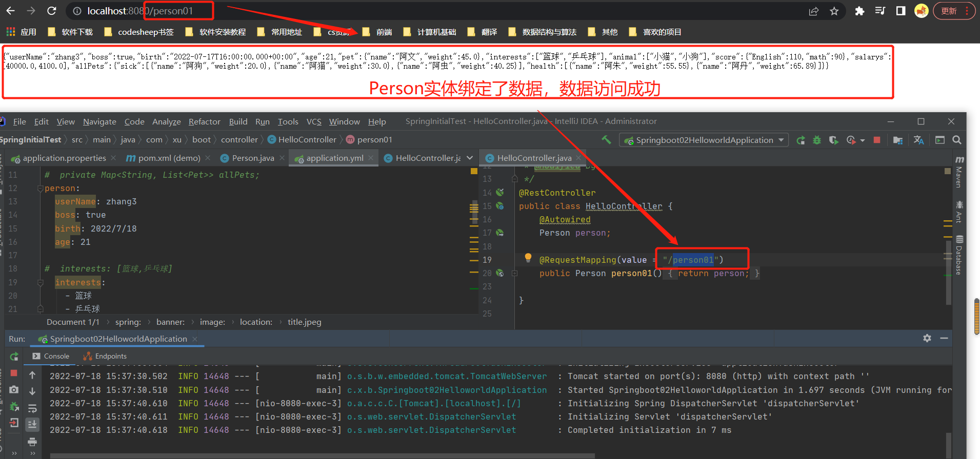Open the Project Structure icon
The image size is (980, 459).
(x=897, y=140)
